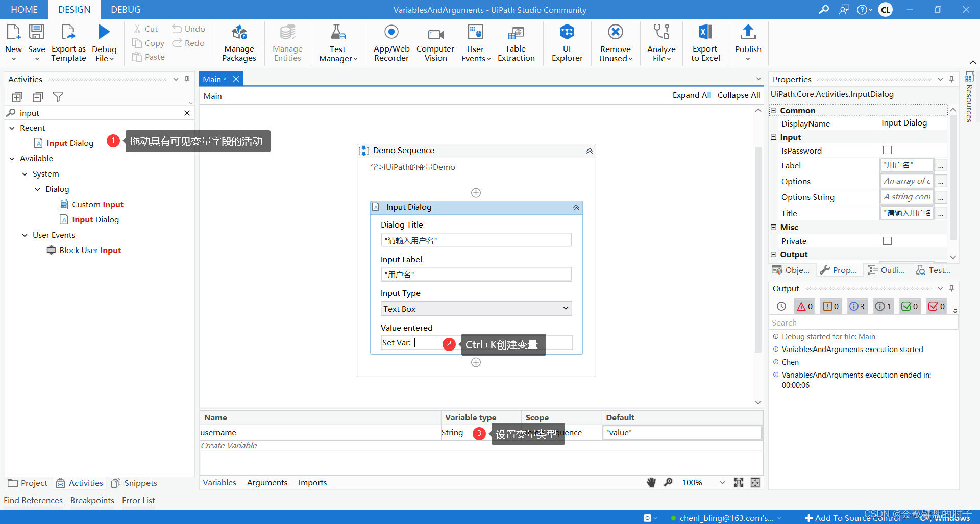Click Analyze File icon

tap(661, 32)
